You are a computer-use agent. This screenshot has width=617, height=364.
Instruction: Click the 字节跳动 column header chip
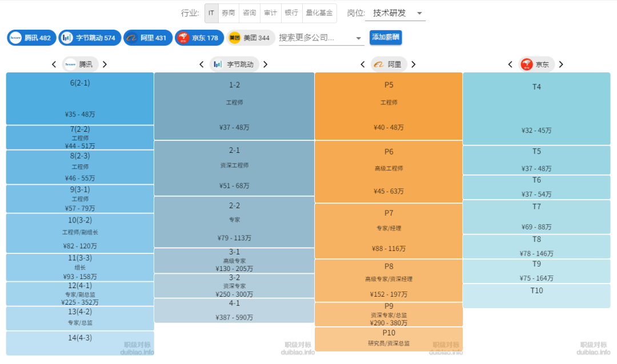pyautogui.click(x=234, y=64)
